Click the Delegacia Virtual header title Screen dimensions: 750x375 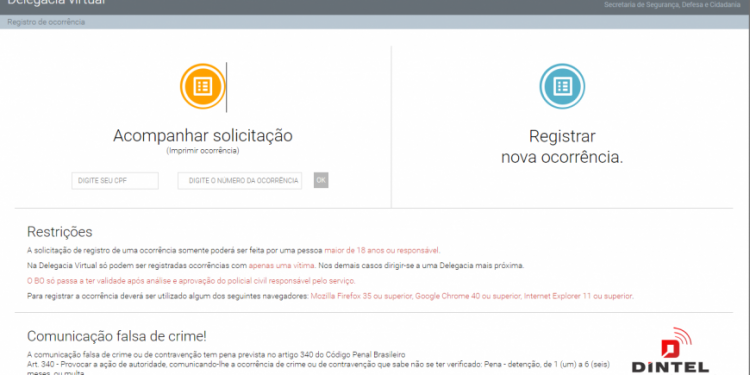56,3
